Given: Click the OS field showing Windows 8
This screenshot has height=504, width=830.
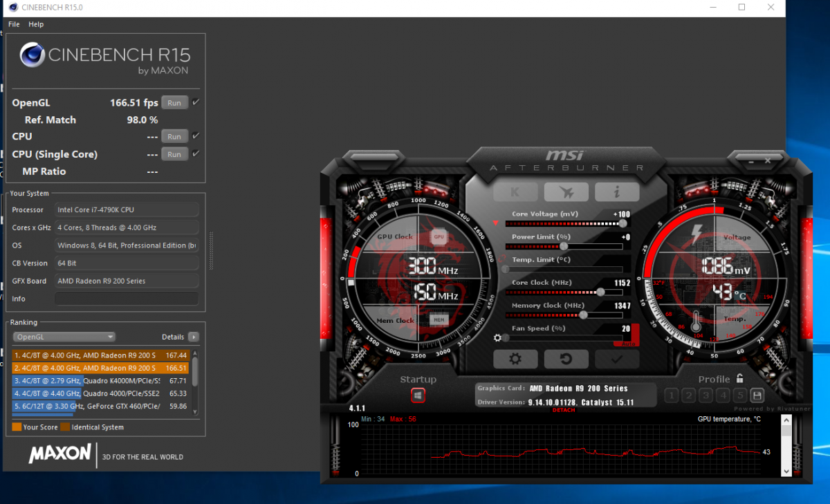Looking at the screenshot, I should tap(127, 245).
